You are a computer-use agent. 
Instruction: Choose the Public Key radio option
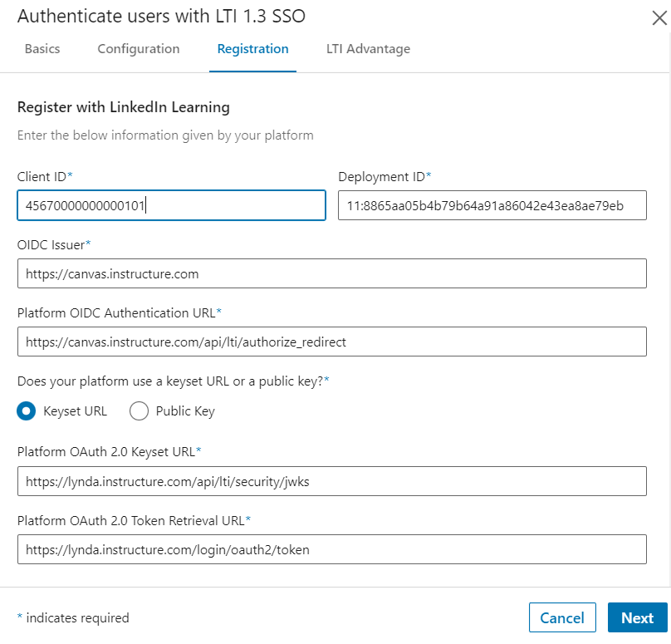[139, 411]
